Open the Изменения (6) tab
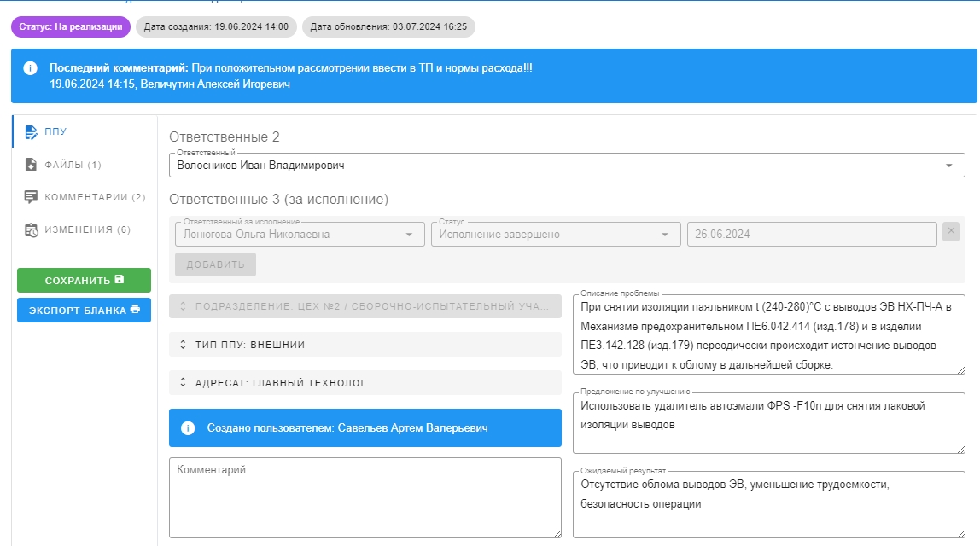 (87, 229)
